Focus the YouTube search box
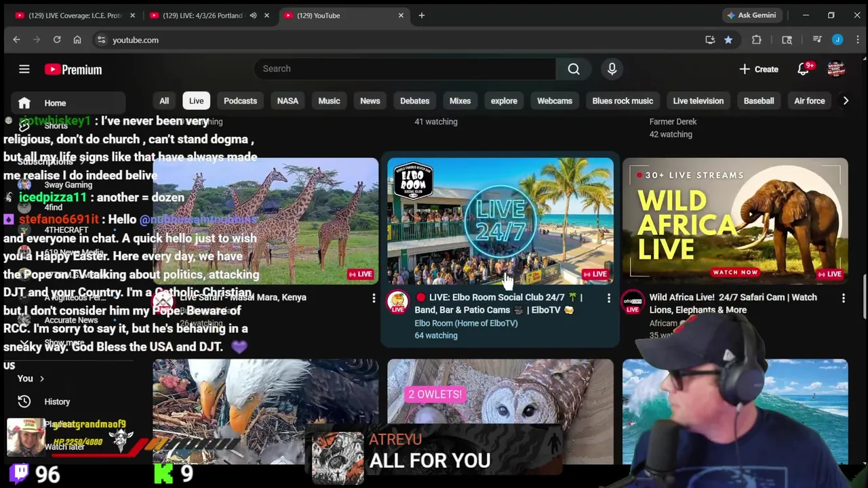The image size is (868, 488). tap(405, 68)
